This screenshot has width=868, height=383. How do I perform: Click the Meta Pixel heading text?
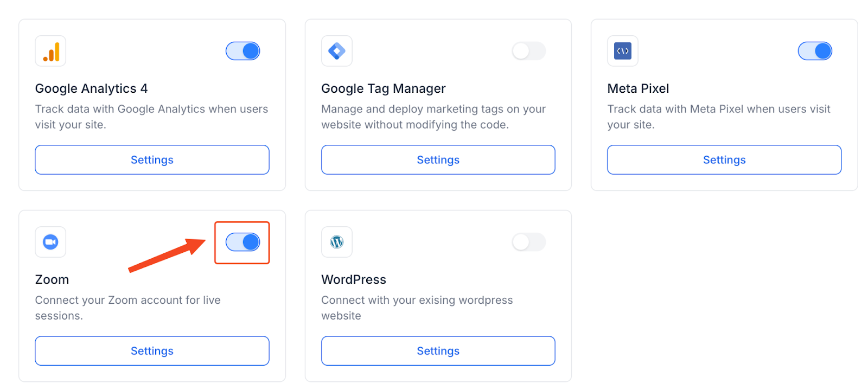pos(638,88)
